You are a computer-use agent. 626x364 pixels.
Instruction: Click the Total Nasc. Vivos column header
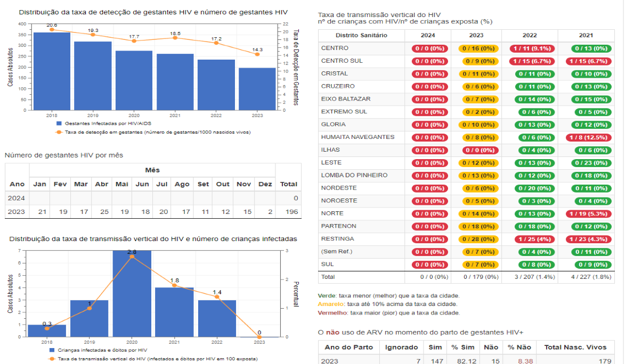[575, 348]
